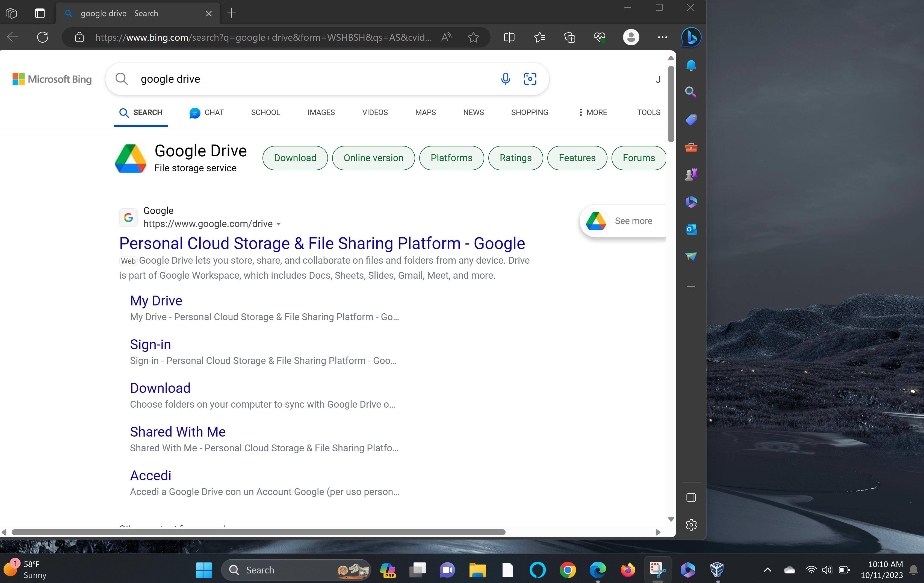Toggle split screen in Edge toolbar

(509, 37)
